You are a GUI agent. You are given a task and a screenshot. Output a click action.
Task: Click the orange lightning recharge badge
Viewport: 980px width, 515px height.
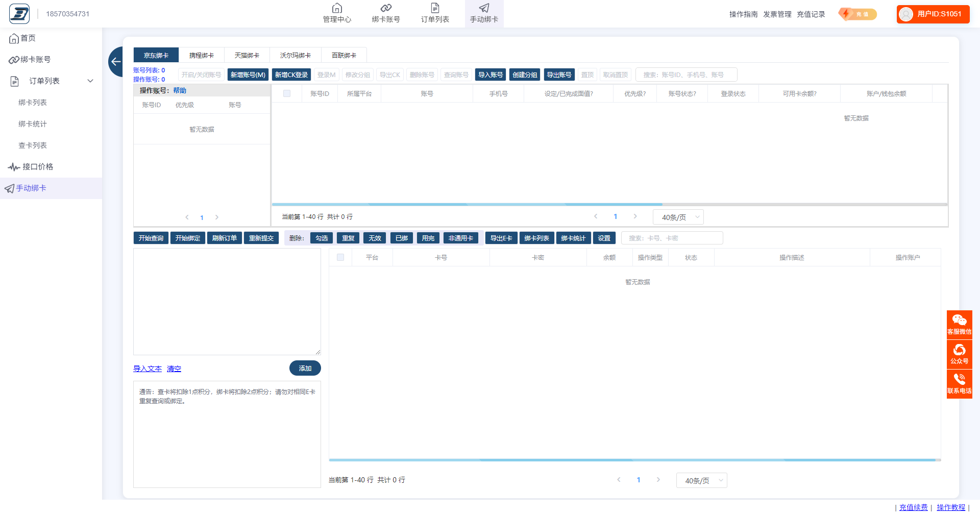[857, 14]
